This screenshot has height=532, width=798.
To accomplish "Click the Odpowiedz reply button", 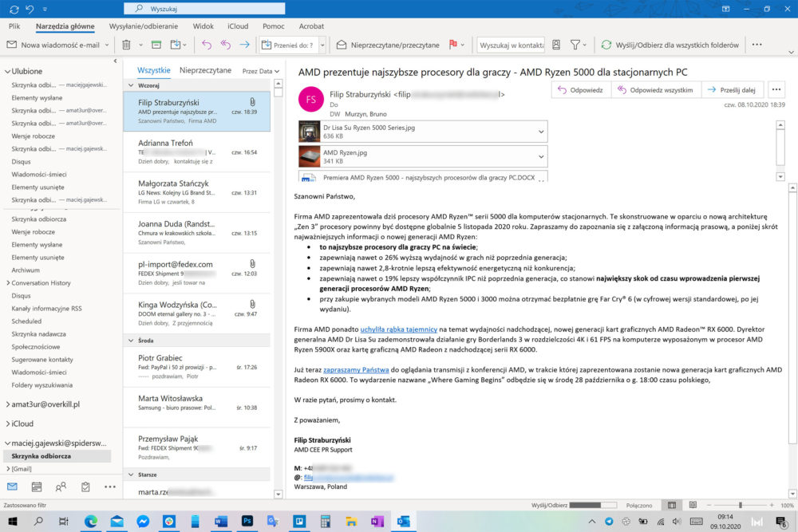I will (580, 90).
